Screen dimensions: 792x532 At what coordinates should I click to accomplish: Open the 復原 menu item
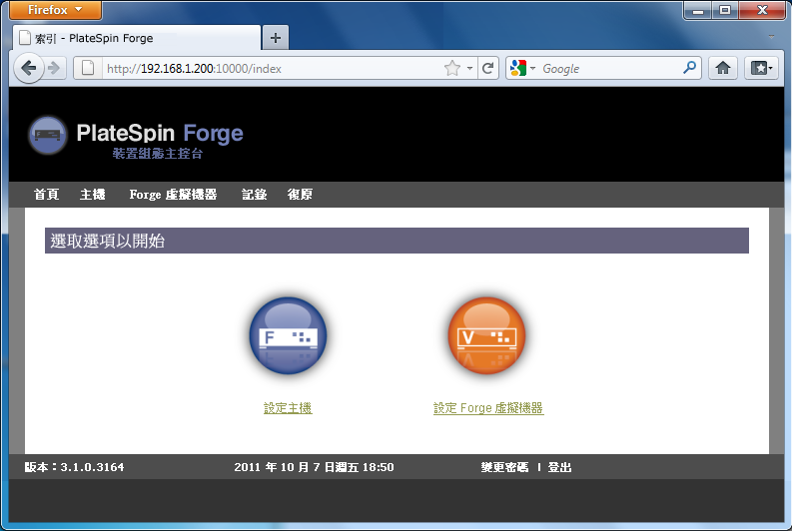[x=300, y=195]
